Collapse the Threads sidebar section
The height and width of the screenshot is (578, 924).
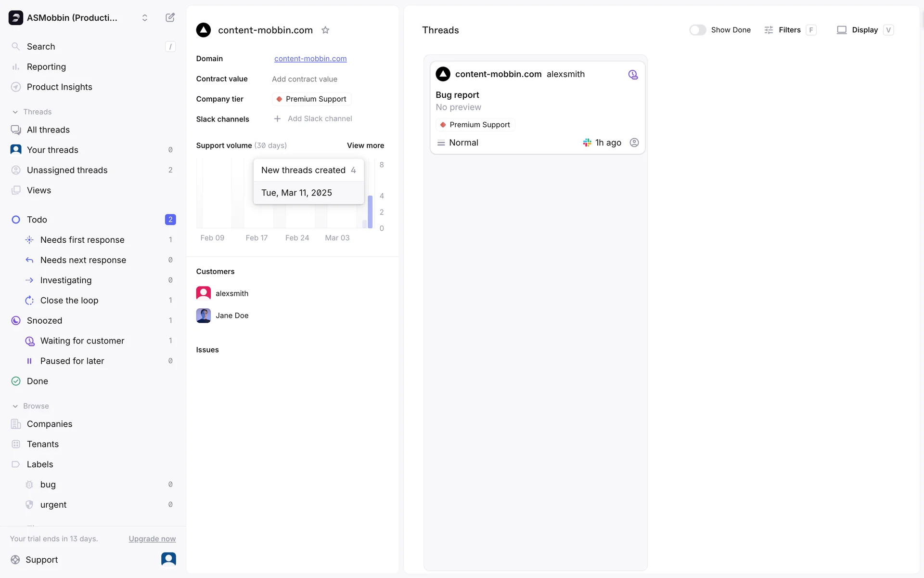pos(15,112)
